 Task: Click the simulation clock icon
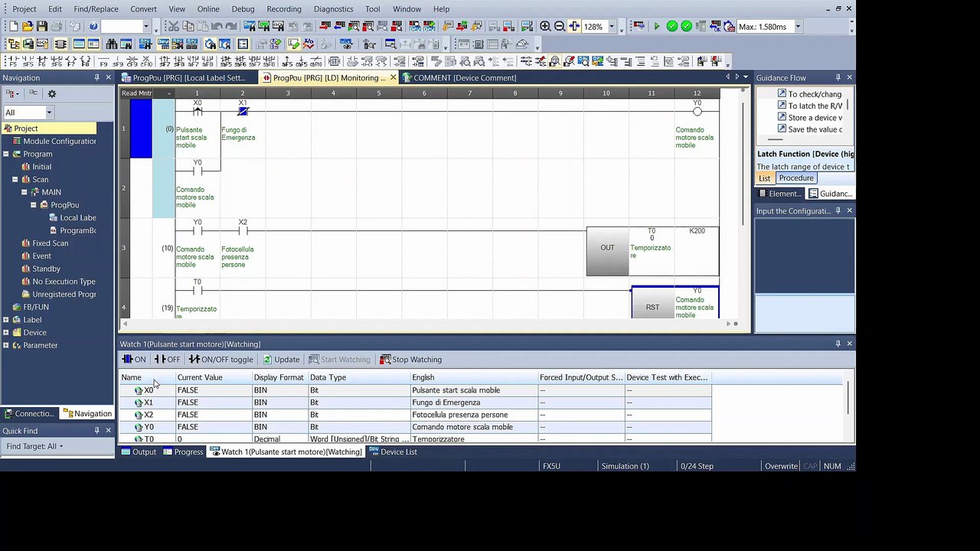[730, 26]
